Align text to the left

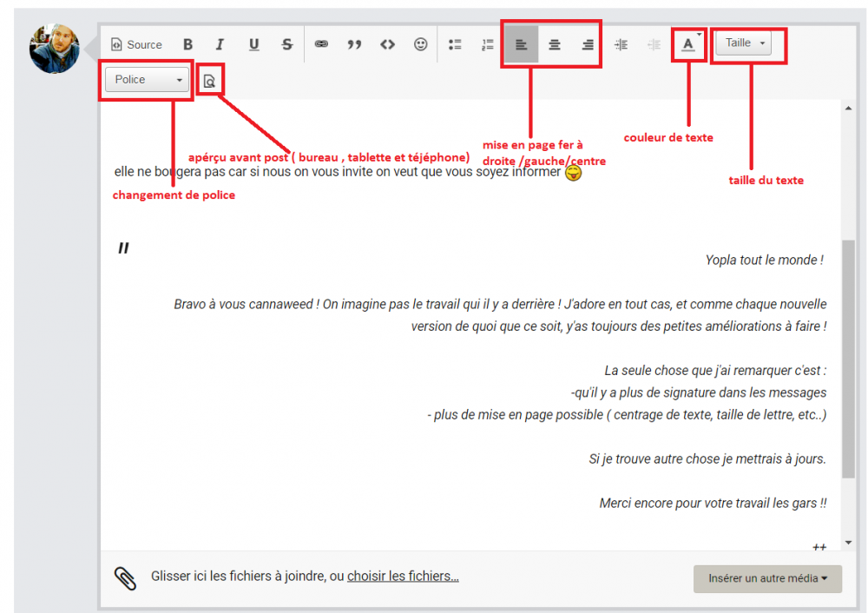522,44
